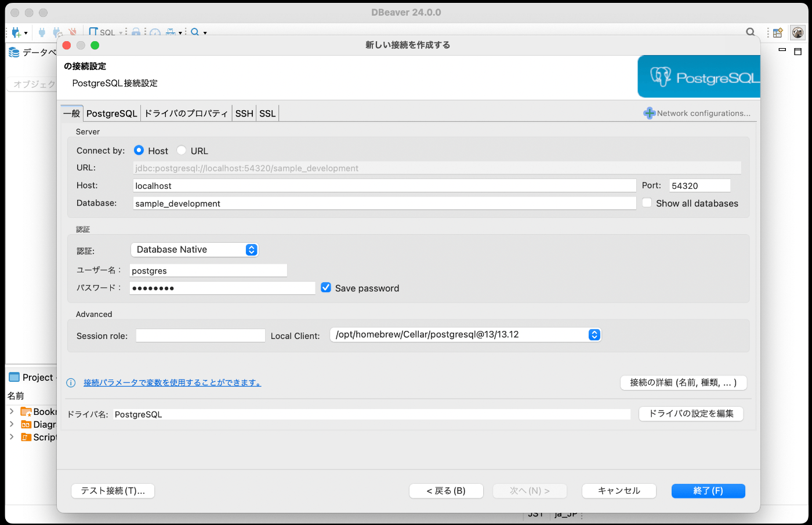Click the password input field

222,288
